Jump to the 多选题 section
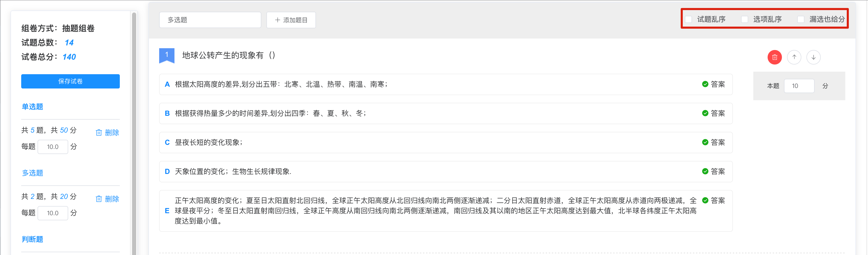 pos(32,173)
